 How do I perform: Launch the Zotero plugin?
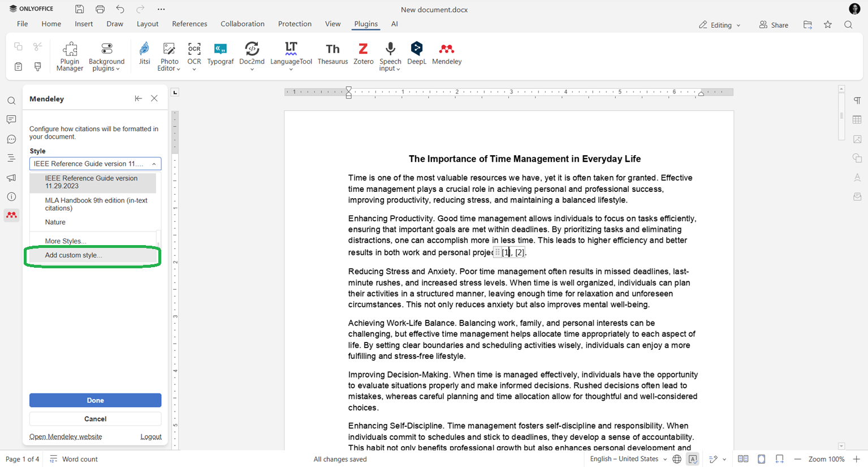tap(363, 54)
